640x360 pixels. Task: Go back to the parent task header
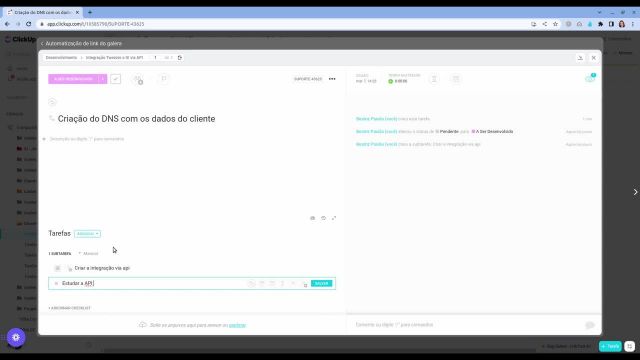[81, 43]
